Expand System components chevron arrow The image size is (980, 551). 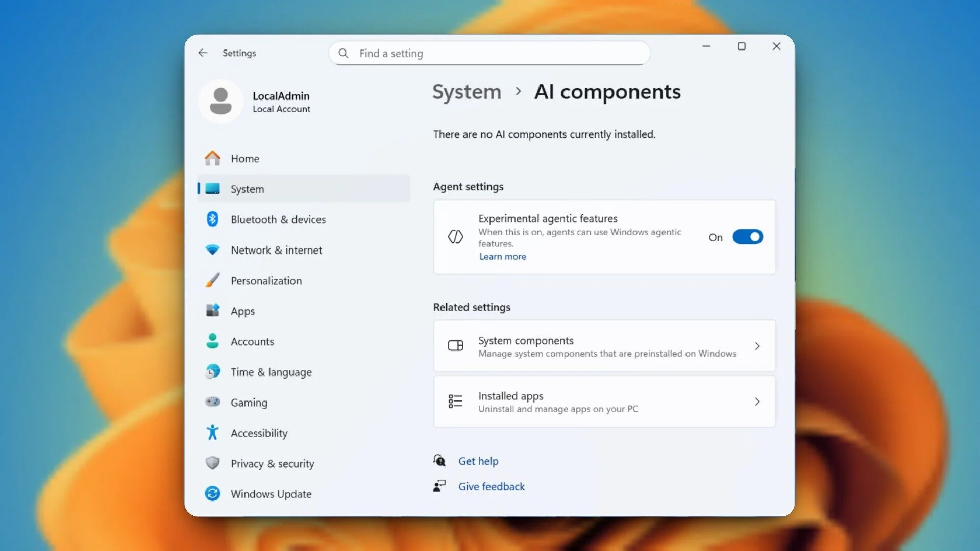point(757,346)
